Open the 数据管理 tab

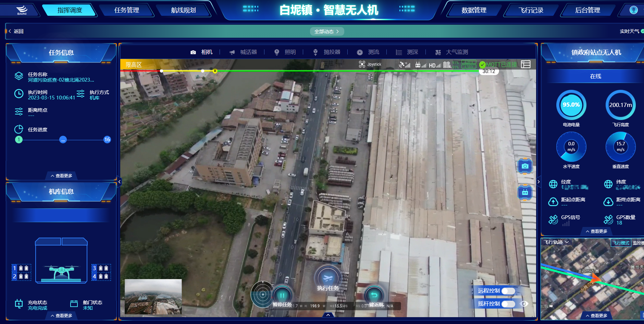coord(474,10)
